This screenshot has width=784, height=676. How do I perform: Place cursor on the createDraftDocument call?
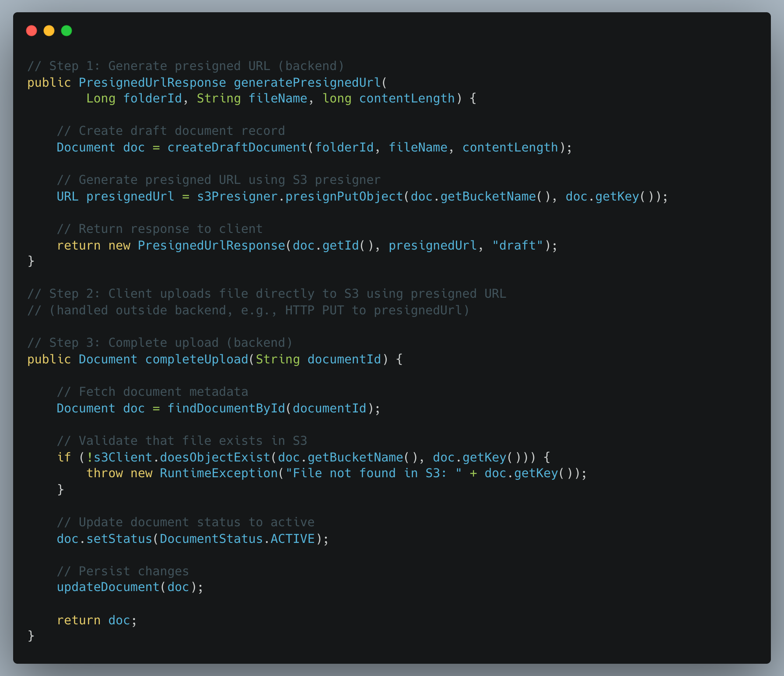(x=237, y=148)
